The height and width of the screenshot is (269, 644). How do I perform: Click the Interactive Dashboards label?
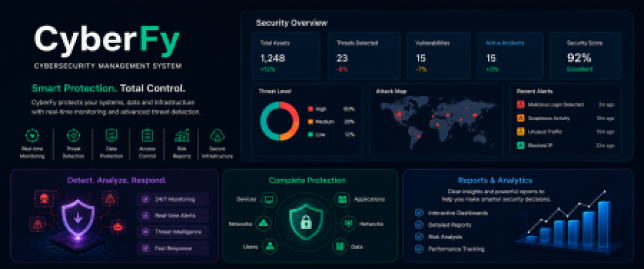click(458, 213)
